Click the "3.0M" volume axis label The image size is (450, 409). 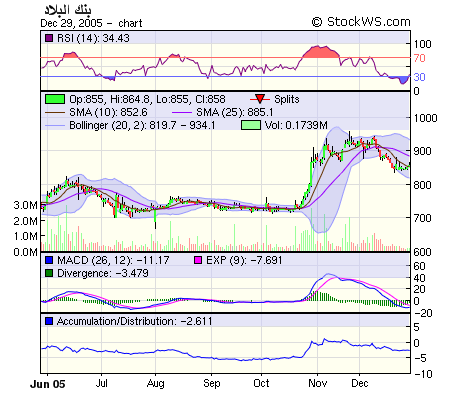25,205
